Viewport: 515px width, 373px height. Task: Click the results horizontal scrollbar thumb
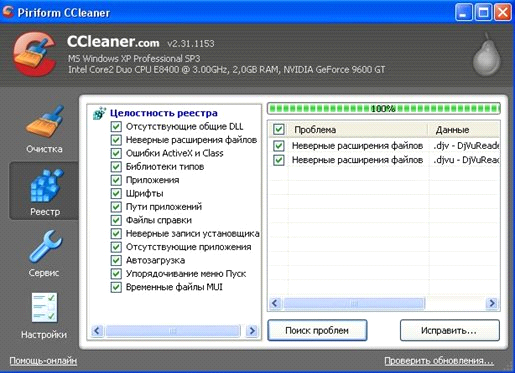coord(354,303)
